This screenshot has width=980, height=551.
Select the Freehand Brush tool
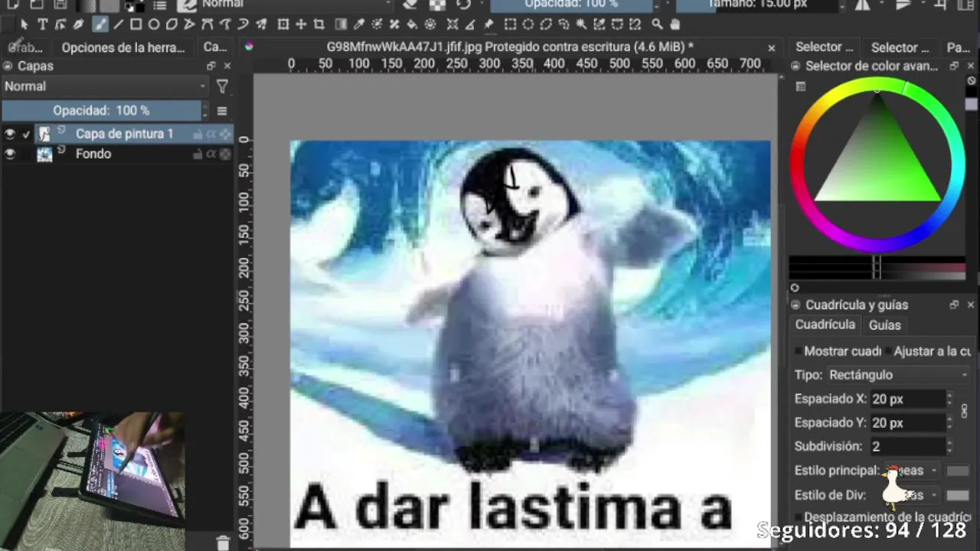pos(100,24)
